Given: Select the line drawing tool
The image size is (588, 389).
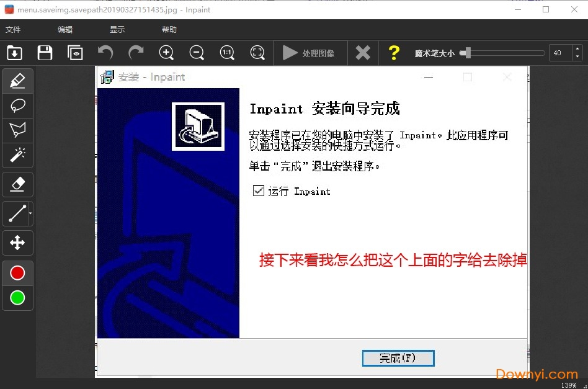Looking at the screenshot, I should click(16, 213).
